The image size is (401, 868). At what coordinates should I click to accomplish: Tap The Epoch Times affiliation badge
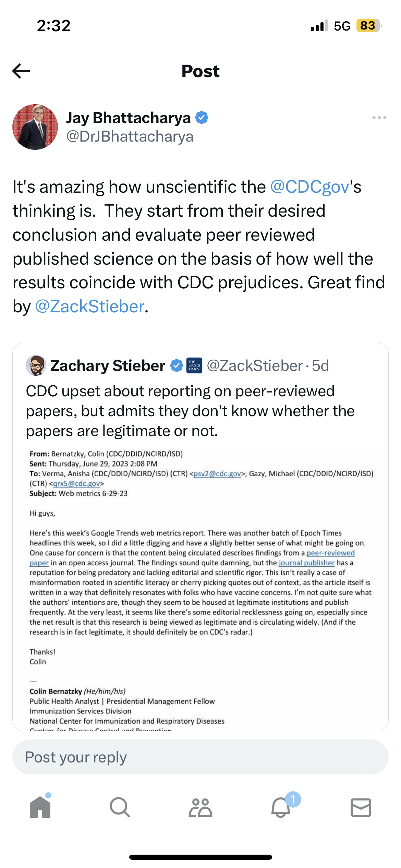click(194, 365)
